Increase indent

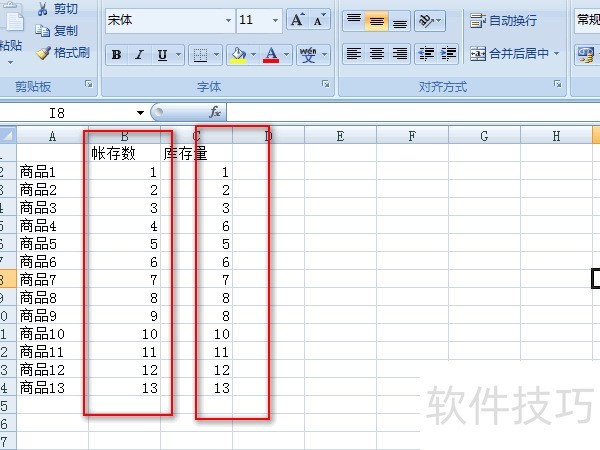pos(448,54)
